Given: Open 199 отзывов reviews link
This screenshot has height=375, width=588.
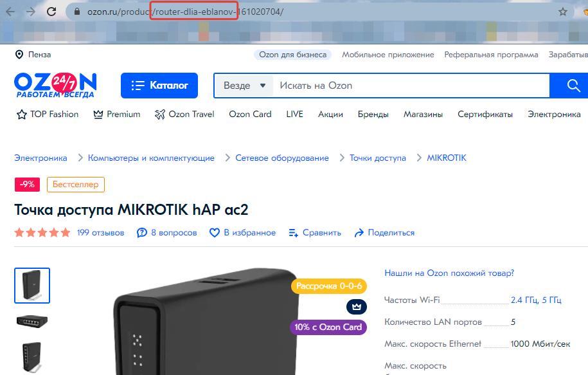Looking at the screenshot, I should coord(100,233).
